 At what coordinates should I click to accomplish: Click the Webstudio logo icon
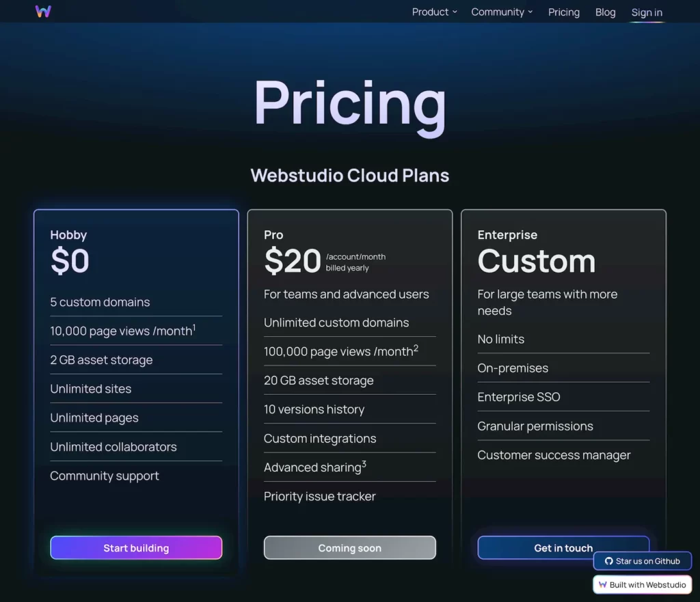tap(43, 11)
